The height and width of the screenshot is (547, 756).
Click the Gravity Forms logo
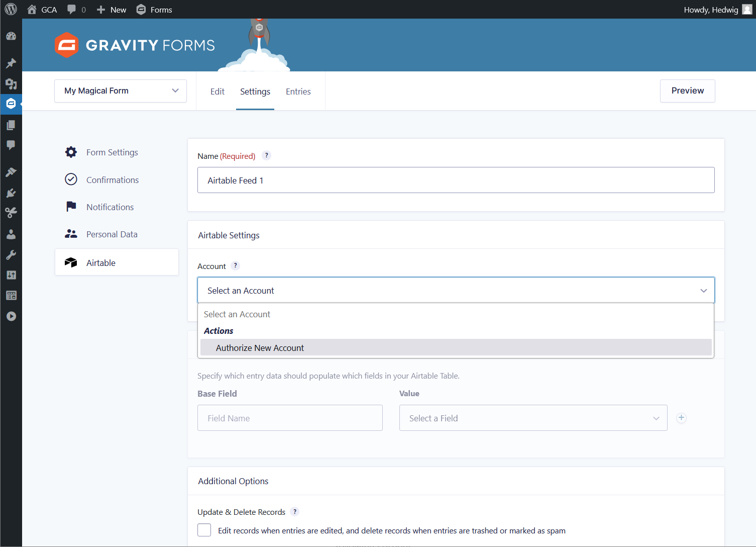point(135,45)
